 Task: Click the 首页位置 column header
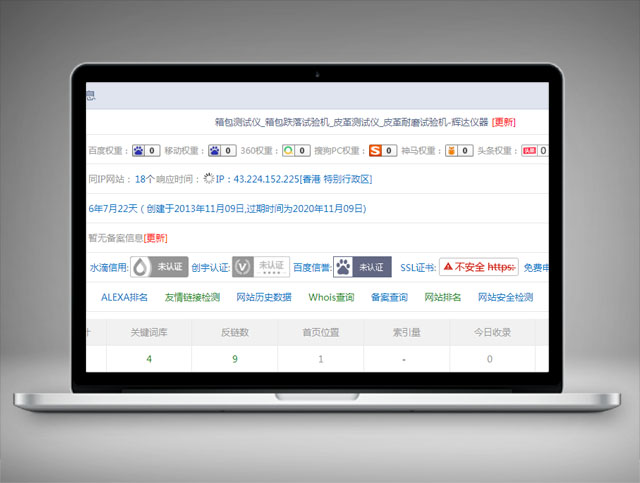(321, 332)
